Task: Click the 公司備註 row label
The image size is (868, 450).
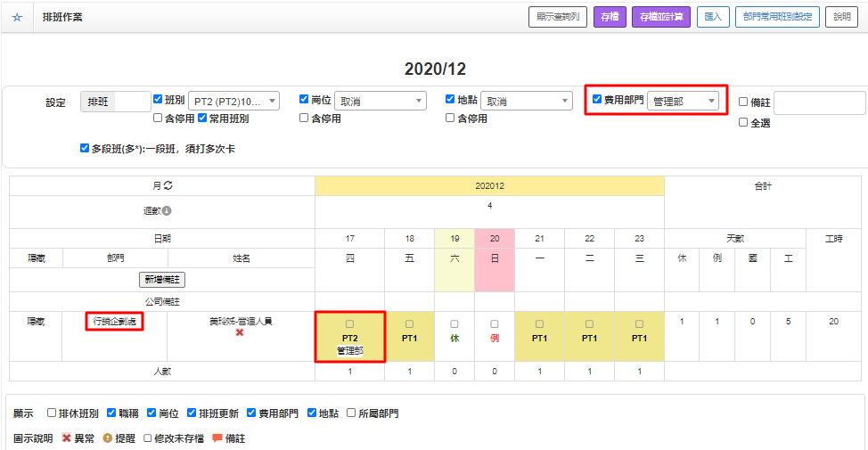Action: pos(162,302)
